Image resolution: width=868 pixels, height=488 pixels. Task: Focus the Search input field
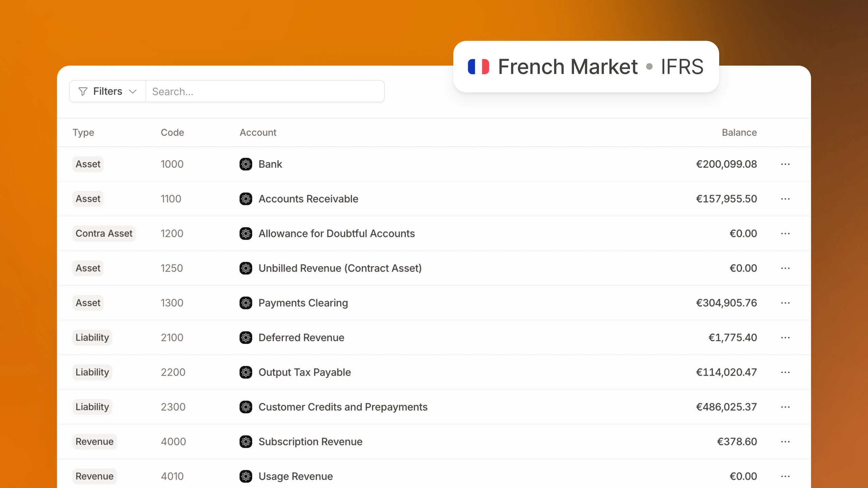[x=265, y=91]
